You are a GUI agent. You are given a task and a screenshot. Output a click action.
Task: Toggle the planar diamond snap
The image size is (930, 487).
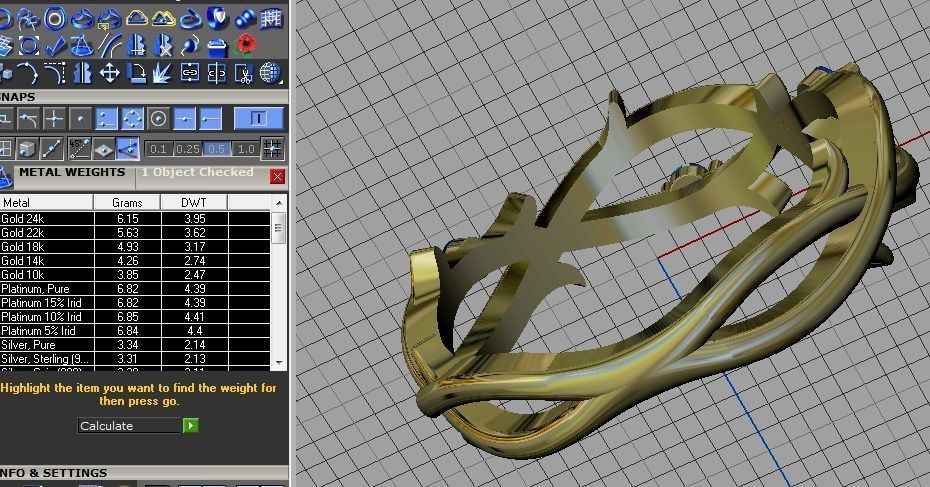coord(104,148)
